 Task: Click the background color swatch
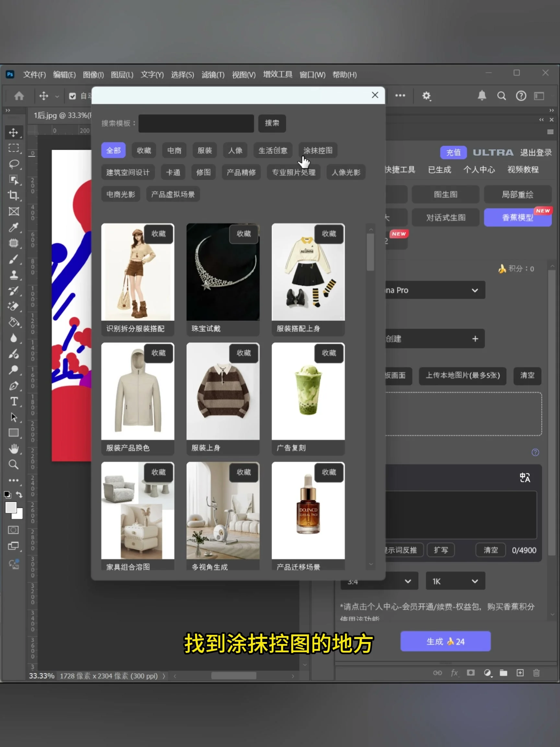[x=18, y=515]
